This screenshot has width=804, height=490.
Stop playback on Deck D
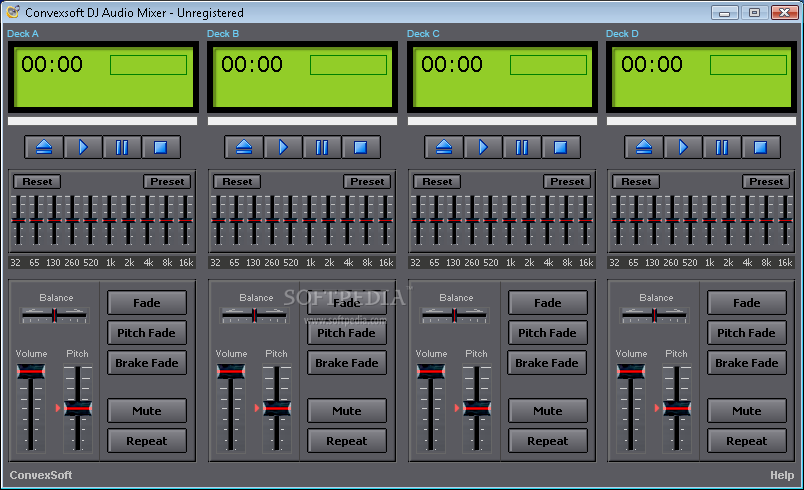761,148
